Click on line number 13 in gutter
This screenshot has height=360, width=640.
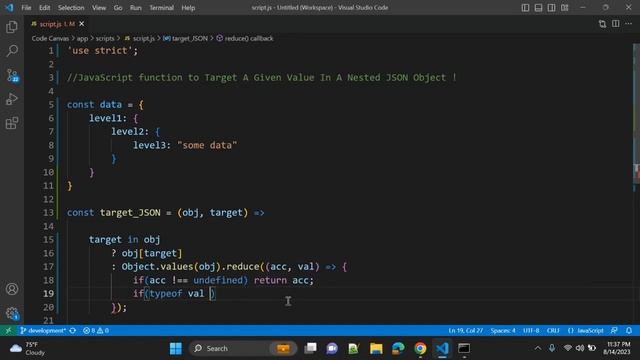click(48, 213)
